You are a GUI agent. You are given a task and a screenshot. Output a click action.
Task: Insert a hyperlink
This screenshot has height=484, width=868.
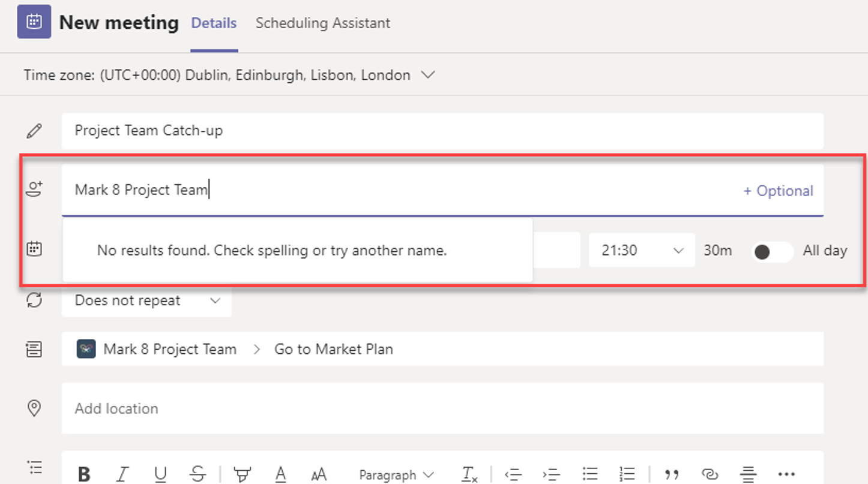[710, 474]
